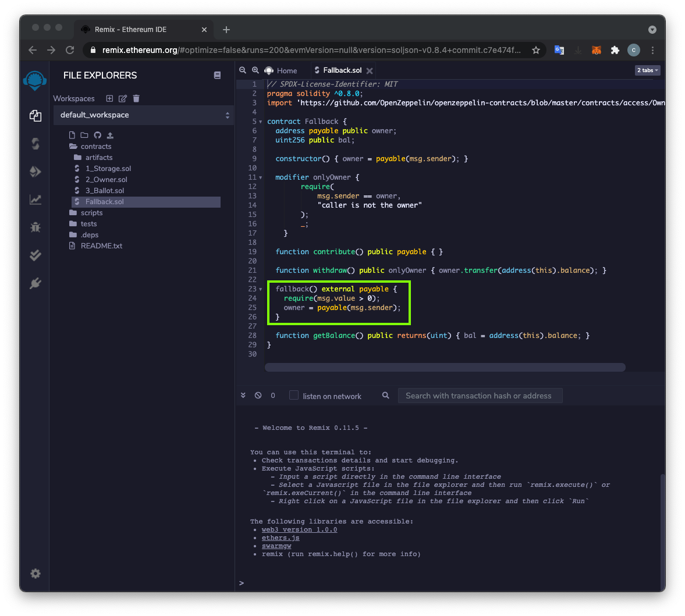This screenshot has width=685, height=616.
Task: Clear the terminal console output
Action: pyautogui.click(x=258, y=396)
